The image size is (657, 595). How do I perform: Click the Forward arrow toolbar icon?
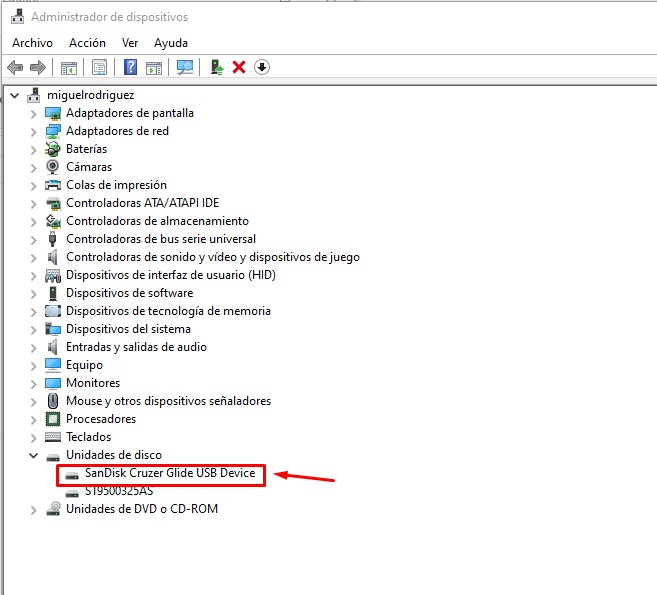(x=38, y=67)
